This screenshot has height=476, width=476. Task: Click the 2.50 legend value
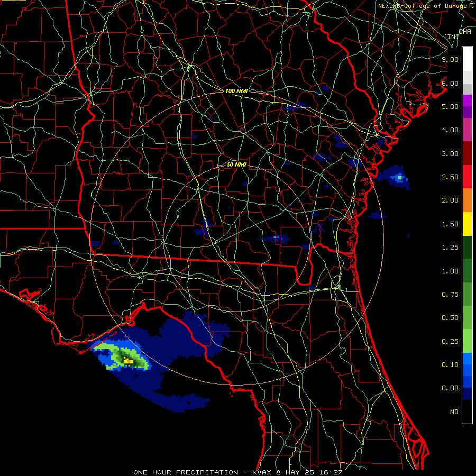[450, 177]
